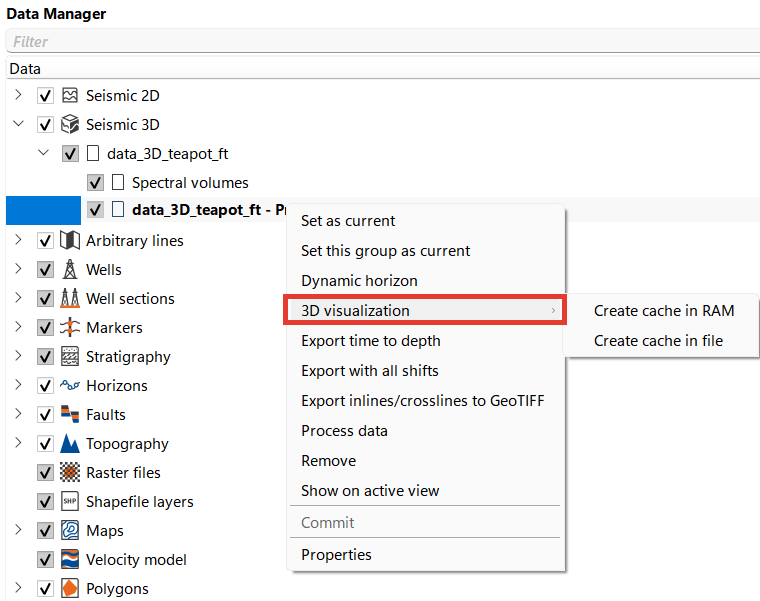Click the Topography mountain icon
760x601 pixels.
pyautogui.click(x=70, y=444)
